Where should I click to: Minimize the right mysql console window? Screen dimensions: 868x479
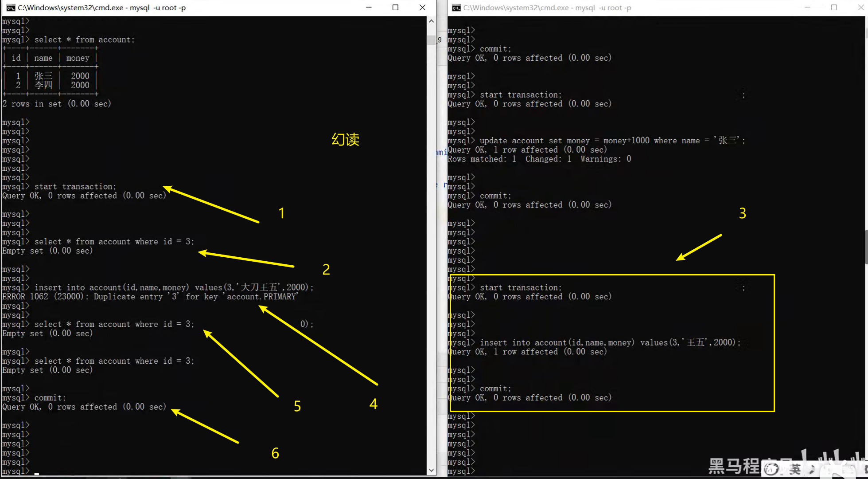point(807,8)
